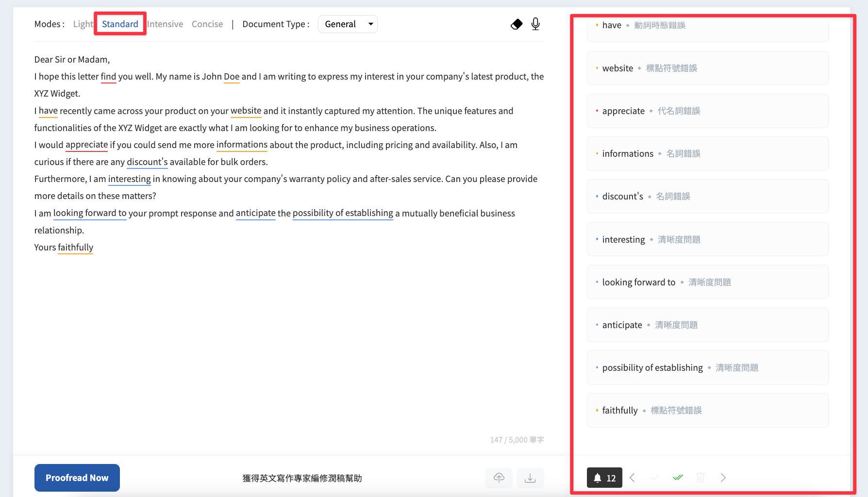Select the Light mode

83,24
